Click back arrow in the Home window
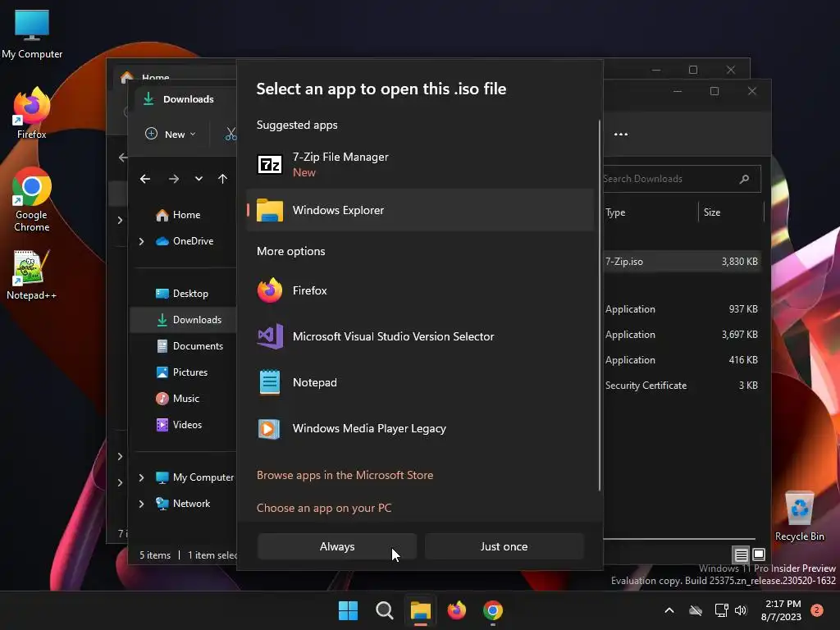This screenshot has height=630, width=840. [123, 157]
